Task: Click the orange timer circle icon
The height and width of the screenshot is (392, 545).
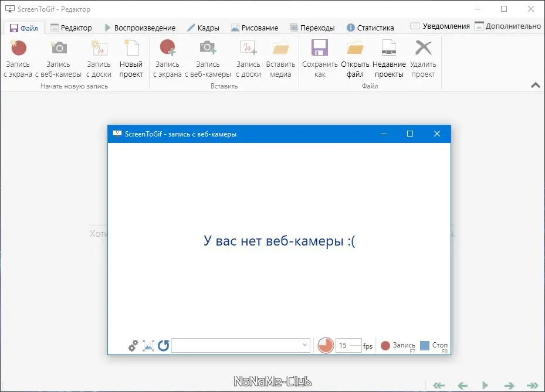Action: [x=326, y=346]
